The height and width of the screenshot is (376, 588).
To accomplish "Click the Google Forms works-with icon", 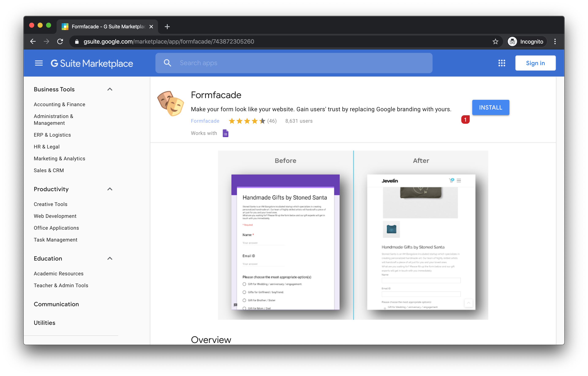I will [225, 133].
